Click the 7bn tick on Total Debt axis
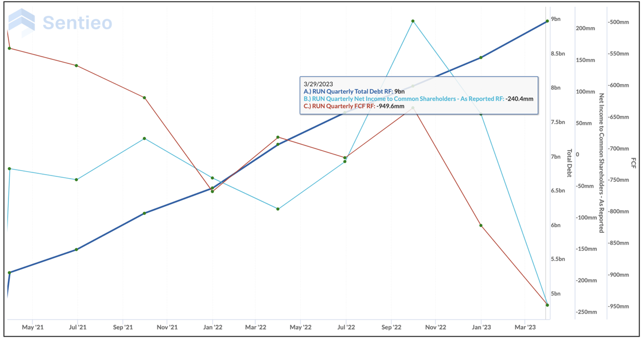 [556, 157]
